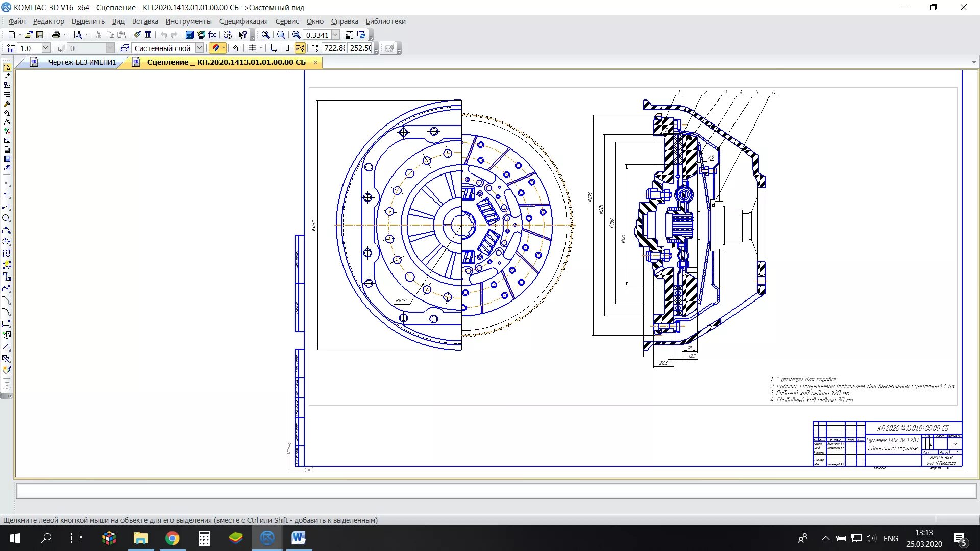The height and width of the screenshot is (551, 980).
Task: Open the Библиотеки menu
Action: click(385, 21)
